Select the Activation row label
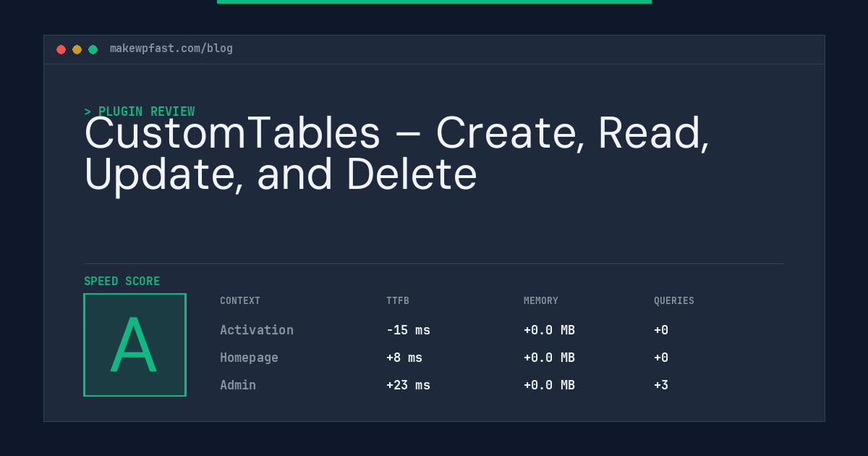Image resolution: width=868 pixels, height=456 pixels. (x=257, y=330)
